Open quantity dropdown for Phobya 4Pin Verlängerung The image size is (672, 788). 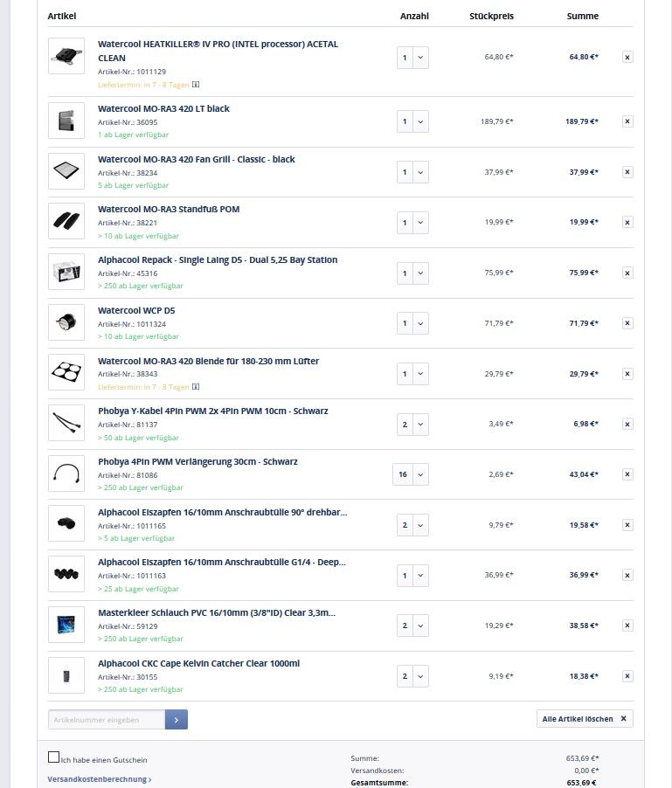(412, 474)
